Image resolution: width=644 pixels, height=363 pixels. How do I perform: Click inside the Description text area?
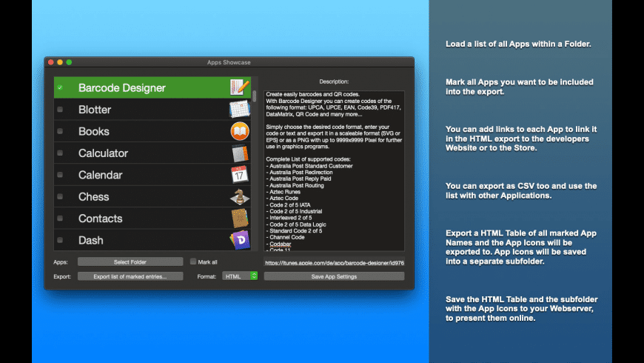click(334, 170)
